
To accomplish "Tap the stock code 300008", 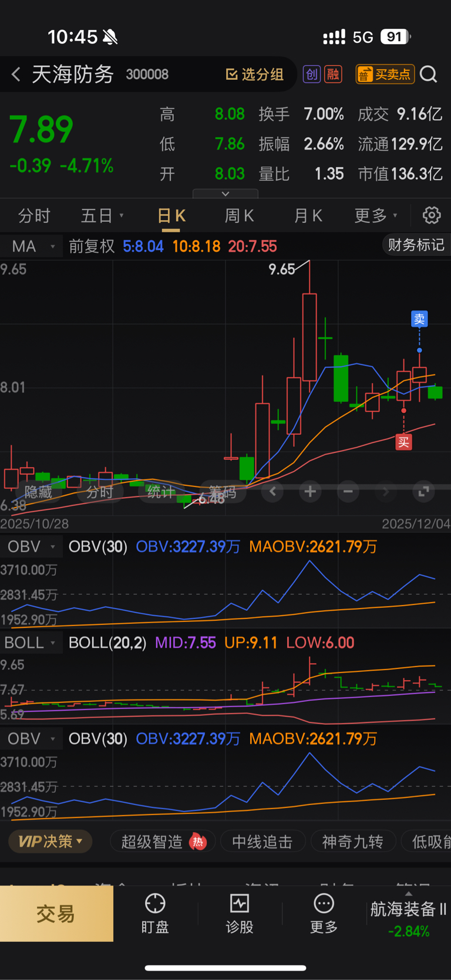I will (x=147, y=75).
